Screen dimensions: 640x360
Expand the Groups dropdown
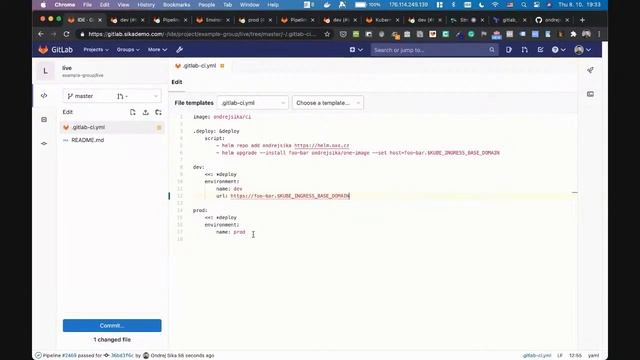point(128,50)
